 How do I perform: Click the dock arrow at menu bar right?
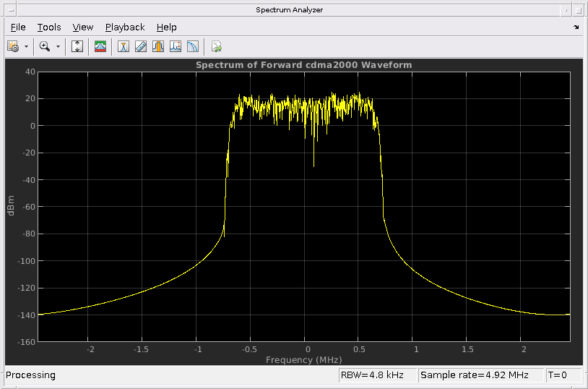click(x=576, y=27)
